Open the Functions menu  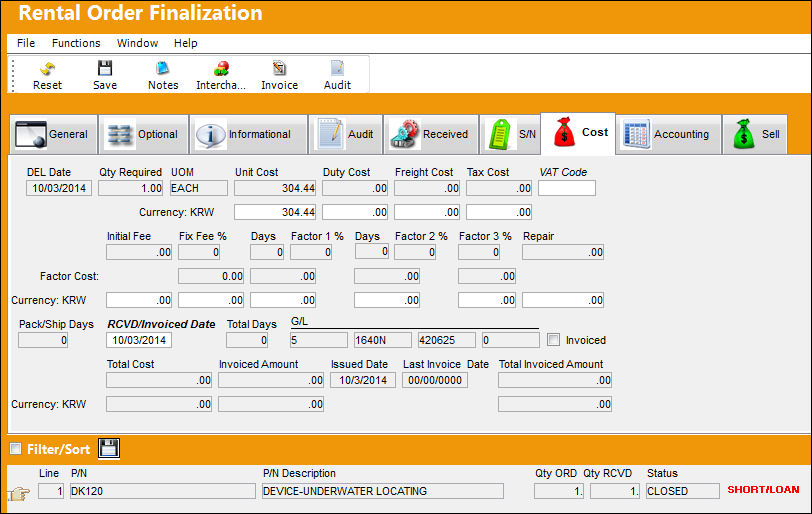(x=76, y=43)
